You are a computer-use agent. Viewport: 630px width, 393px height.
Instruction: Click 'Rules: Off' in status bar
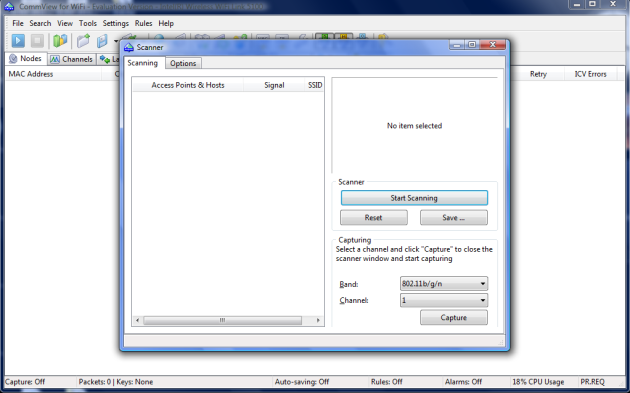click(387, 382)
